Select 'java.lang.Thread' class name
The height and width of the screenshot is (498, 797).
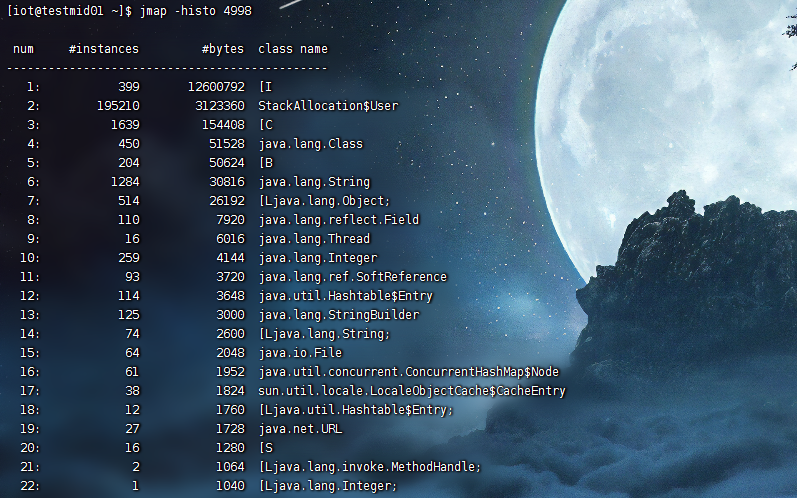[314, 239]
